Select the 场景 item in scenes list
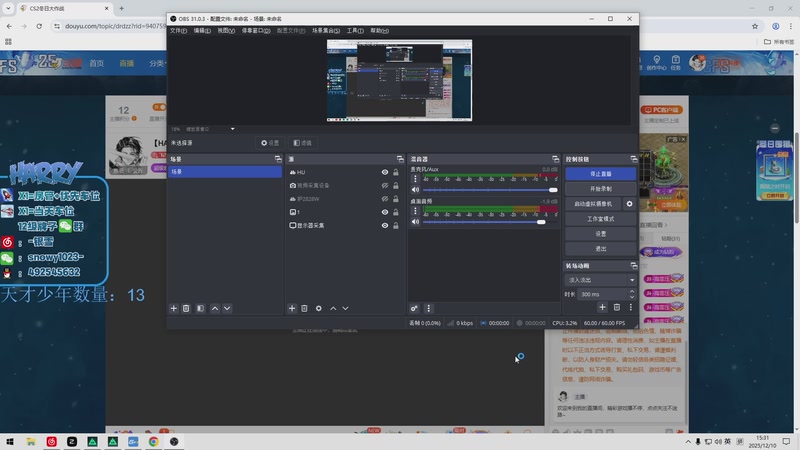 pyautogui.click(x=225, y=172)
